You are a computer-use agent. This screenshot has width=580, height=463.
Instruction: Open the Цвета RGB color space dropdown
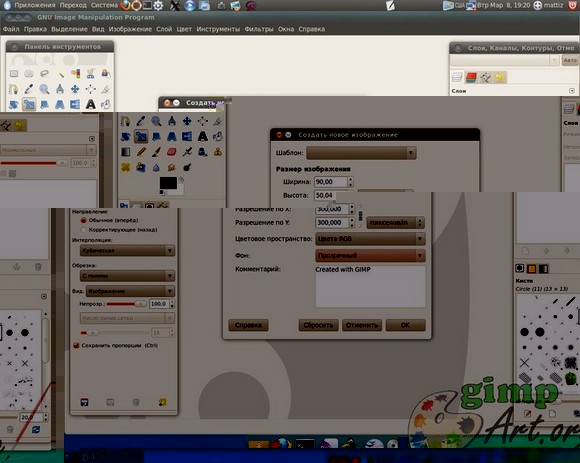click(x=370, y=239)
